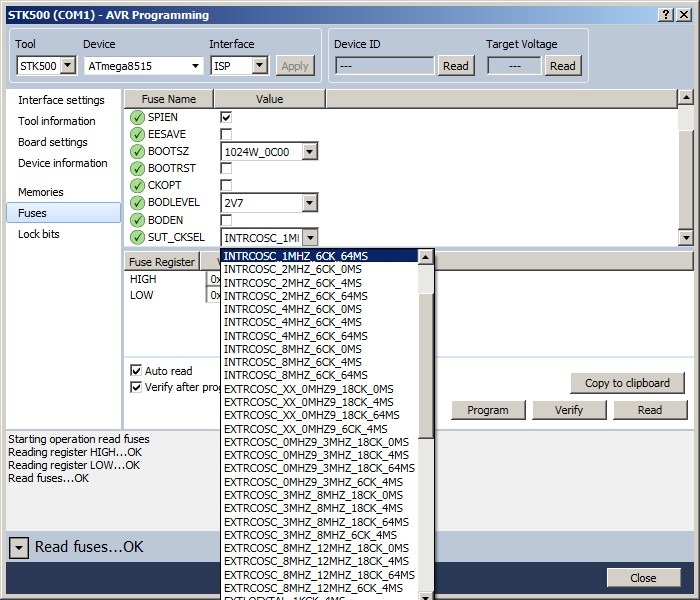This screenshot has height=600, width=700.
Task: Open Memories page
Action: click(41, 192)
